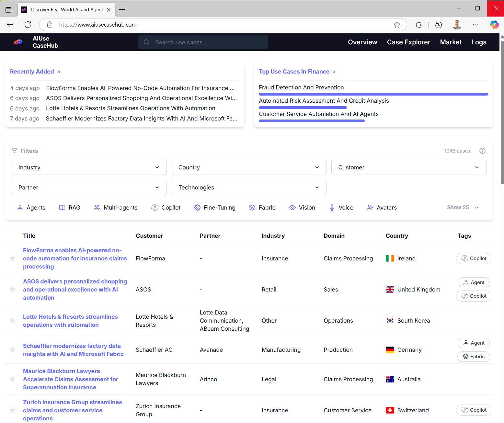
Task: Bookmark page with the star icon
Action: point(397,25)
